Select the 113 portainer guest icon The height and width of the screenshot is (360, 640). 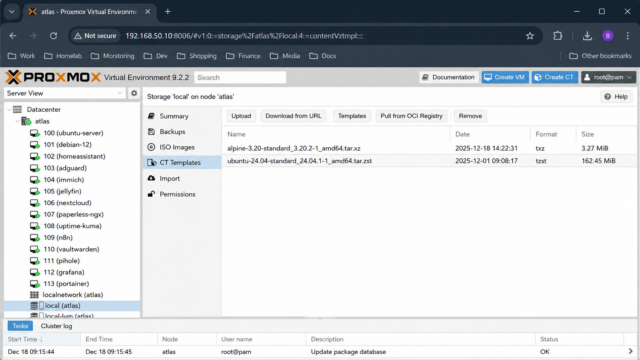tap(35, 284)
